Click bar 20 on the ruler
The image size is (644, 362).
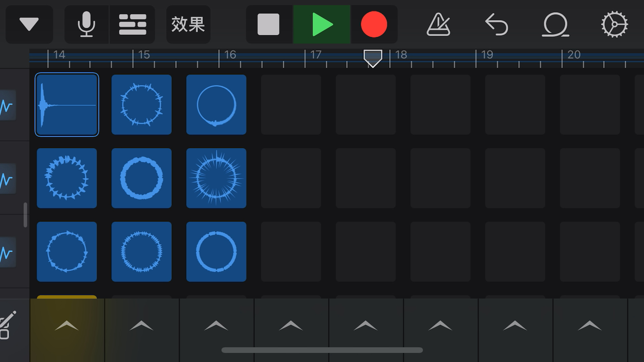[574, 55]
